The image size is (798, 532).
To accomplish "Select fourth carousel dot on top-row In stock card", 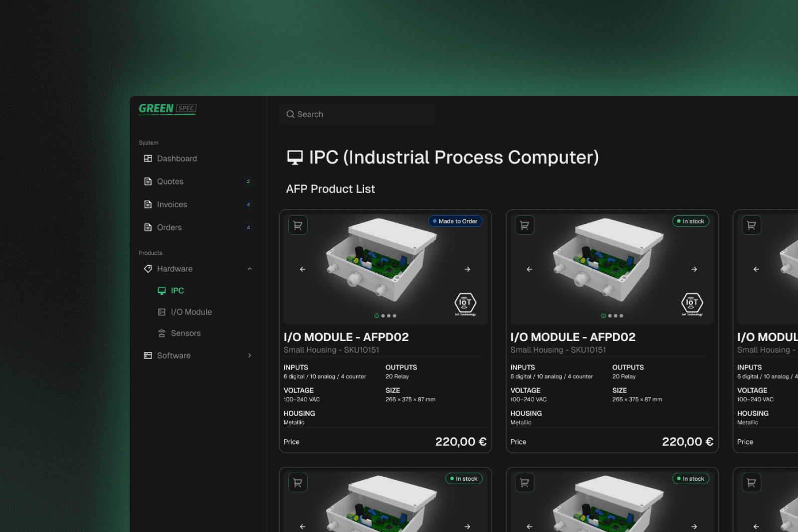I will (621, 316).
